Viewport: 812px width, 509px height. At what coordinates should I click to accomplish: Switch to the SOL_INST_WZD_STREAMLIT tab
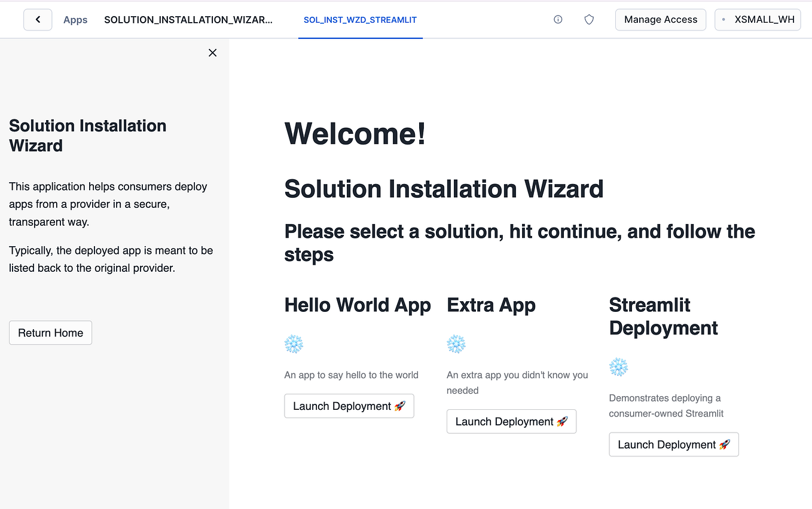pos(360,19)
